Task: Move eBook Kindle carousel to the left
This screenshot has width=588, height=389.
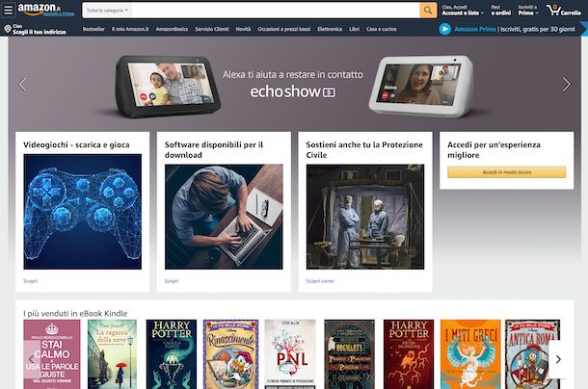Action: (32, 359)
